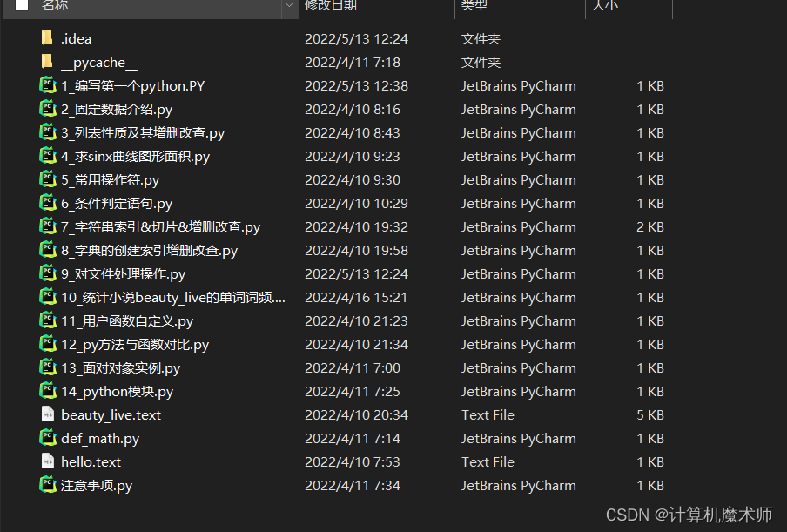Viewport: 787px width, 532px height.
Task: Click date 2022/4/11 7:00
Action: pyautogui.click(x=353, y=368)
